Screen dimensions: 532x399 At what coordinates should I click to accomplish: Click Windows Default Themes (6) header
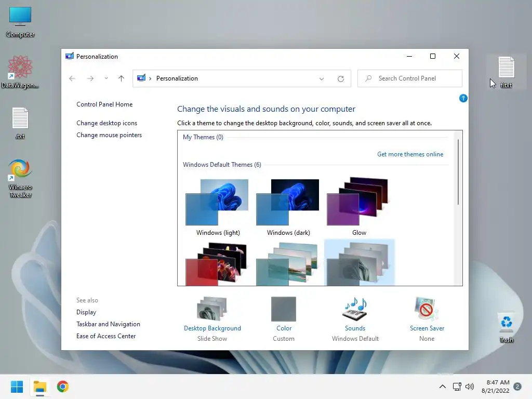222,165
